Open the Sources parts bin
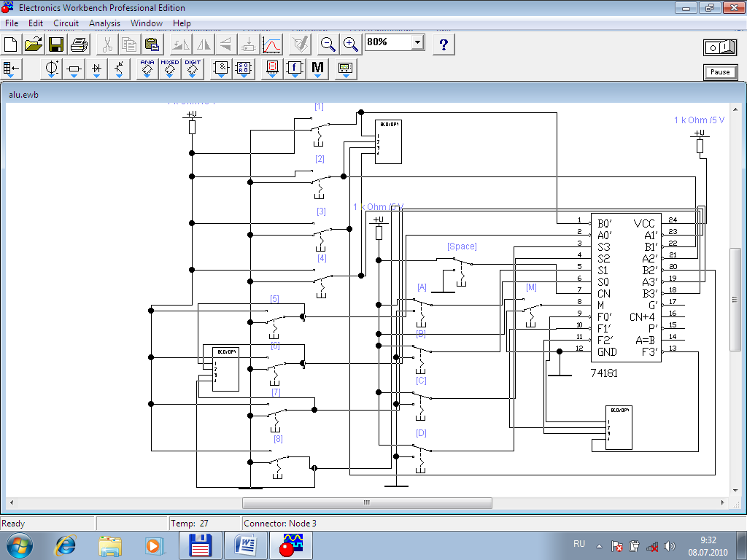The width and height of the screenshot is (747, 560). (x=52, y=69)
